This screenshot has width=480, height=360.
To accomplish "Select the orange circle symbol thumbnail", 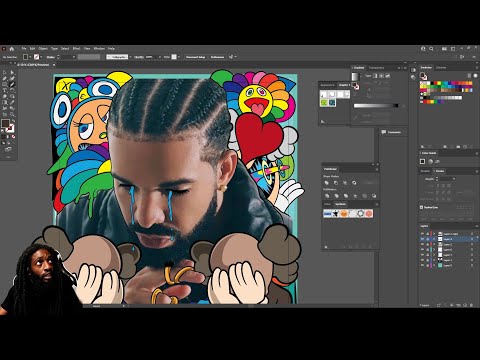I will point(344,213).
